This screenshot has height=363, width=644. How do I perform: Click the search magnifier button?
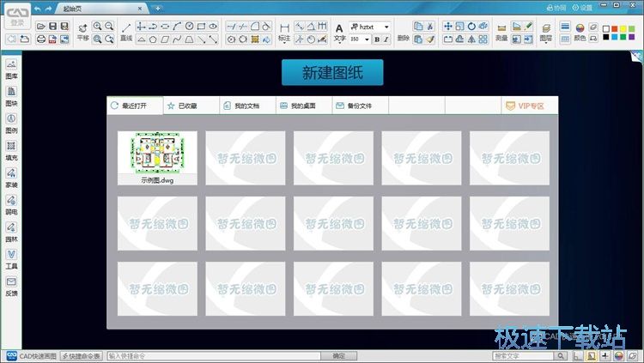click(x=561, y=355)
